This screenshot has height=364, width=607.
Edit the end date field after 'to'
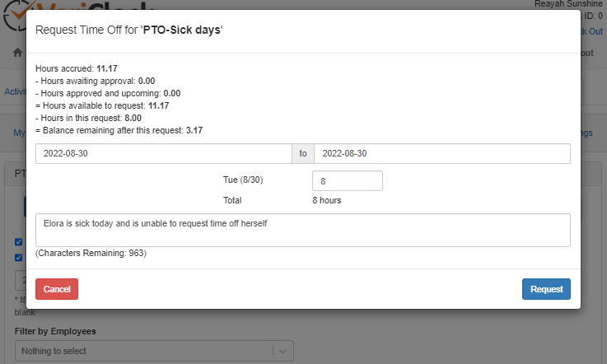pyautogui.click(x=442, y=153)
